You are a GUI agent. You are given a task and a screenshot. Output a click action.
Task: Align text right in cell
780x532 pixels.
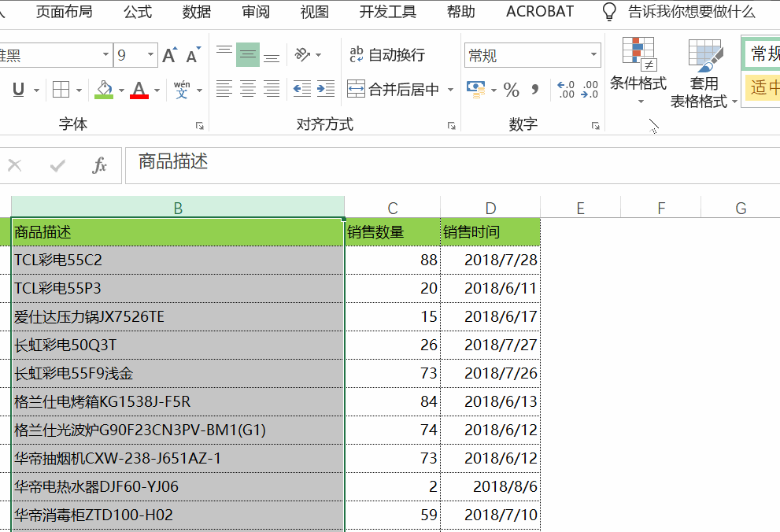(x=272, y=90)
